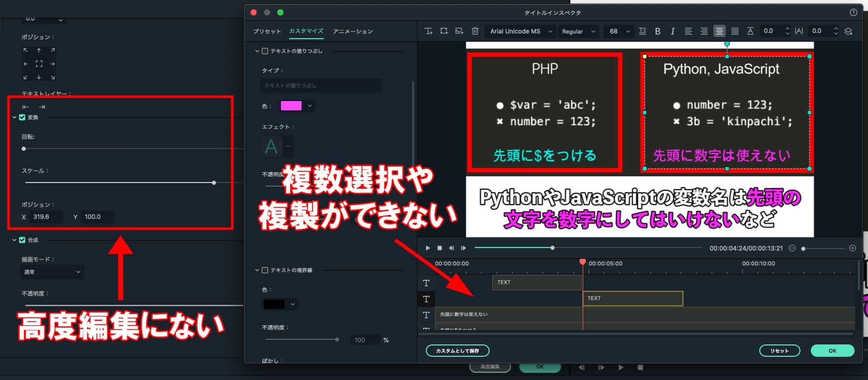The image size is (868, 380).
Task: Open the 描画モード 通常 dropdown
Action: click(52, 272)
